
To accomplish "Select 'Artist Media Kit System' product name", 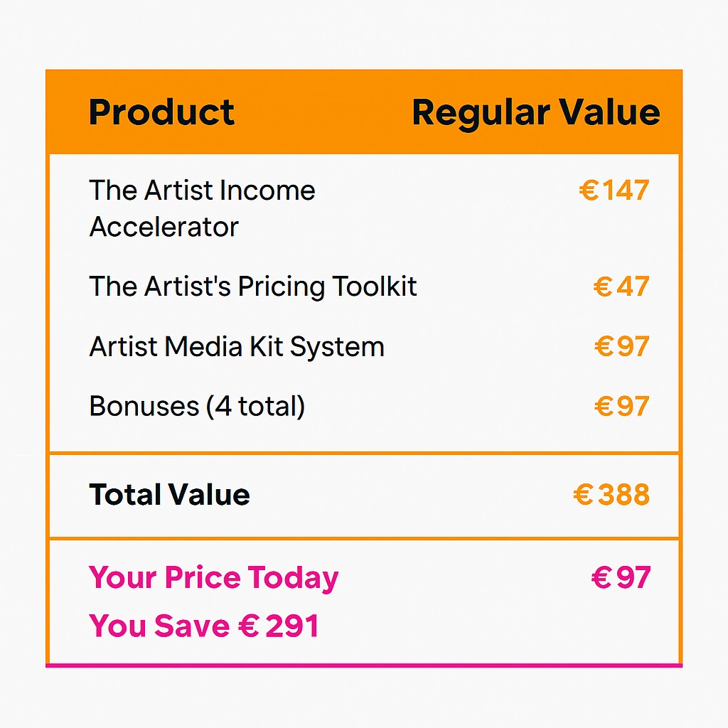I will tap(237, 347).
